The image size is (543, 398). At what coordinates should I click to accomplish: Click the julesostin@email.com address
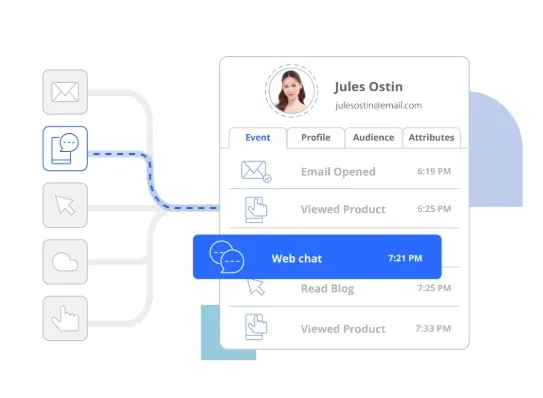[378, 105]
